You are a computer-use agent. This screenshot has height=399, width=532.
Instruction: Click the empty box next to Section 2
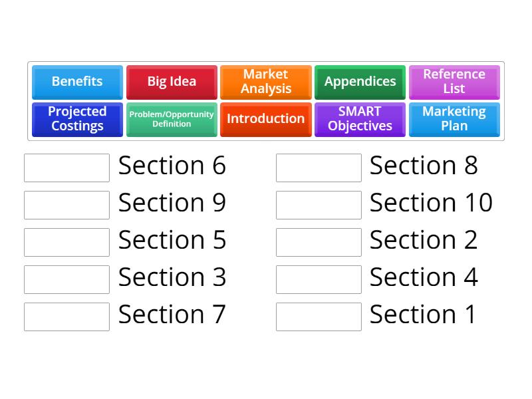(x=319, y=242)
